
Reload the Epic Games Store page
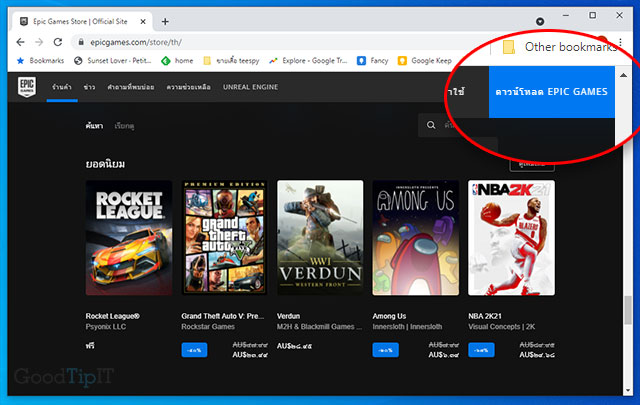58,42
